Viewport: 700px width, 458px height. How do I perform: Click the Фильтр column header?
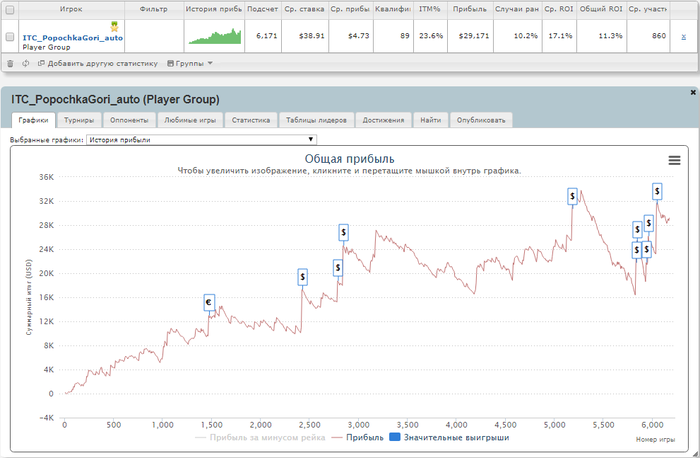pos(154,9)
